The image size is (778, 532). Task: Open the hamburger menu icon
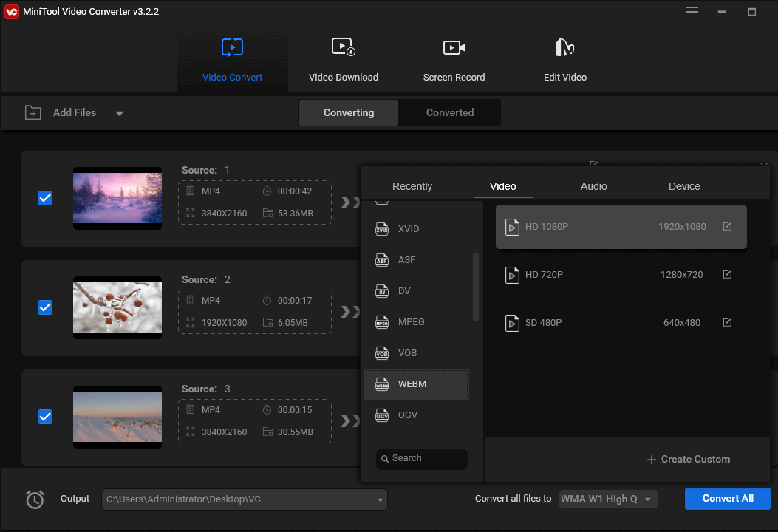pyautogui.click(x=692, y=11)
